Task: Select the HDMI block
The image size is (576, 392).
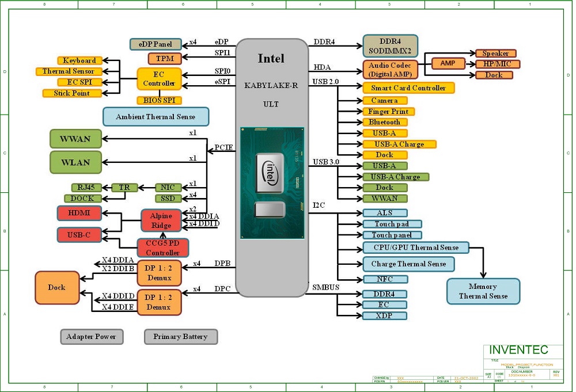Action: [79, 213]
